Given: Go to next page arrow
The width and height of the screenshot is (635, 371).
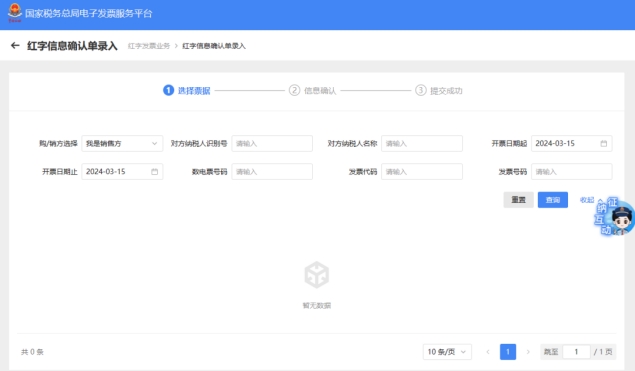Looking at the screenshot, I should (x=528, y=352).
